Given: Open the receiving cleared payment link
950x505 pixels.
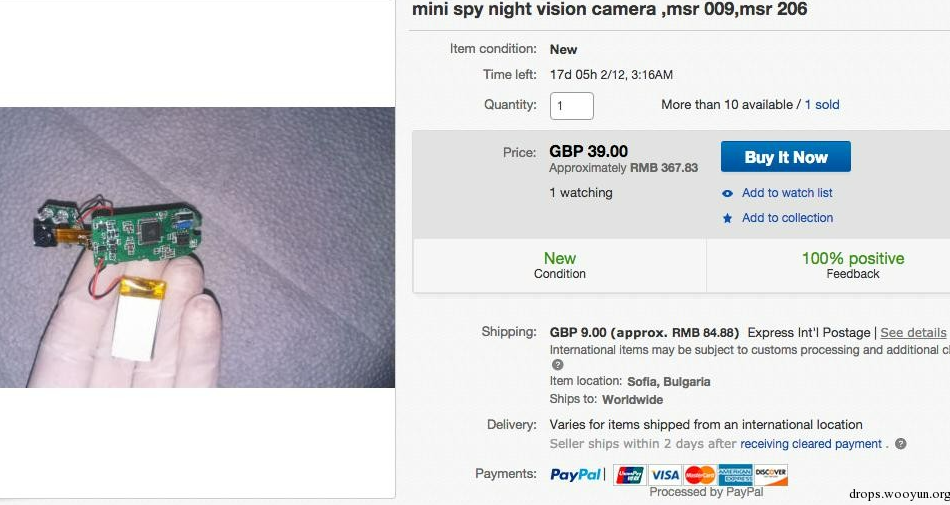Looking at the screenshot, I should pyautogui.click(x=811, y=444).
